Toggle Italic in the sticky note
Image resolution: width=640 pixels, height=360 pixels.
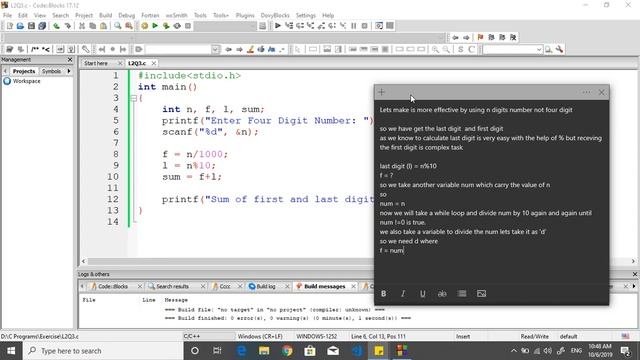pos(403,293)
